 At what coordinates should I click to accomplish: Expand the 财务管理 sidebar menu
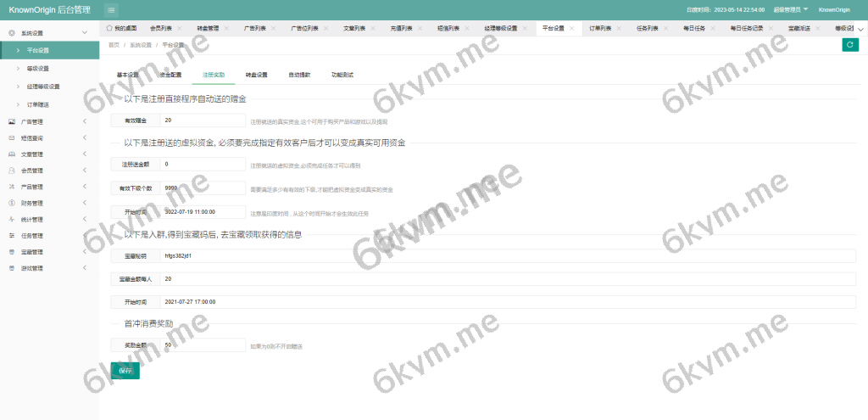pyautogui.click(x=84, y=203)
